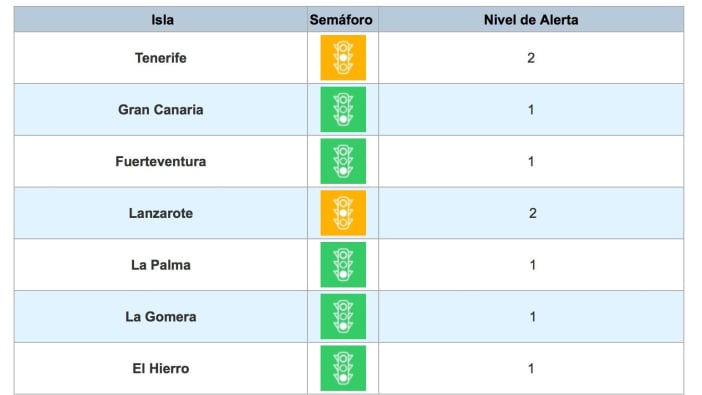Click the El Hierro island name

[x=161, y=369]
